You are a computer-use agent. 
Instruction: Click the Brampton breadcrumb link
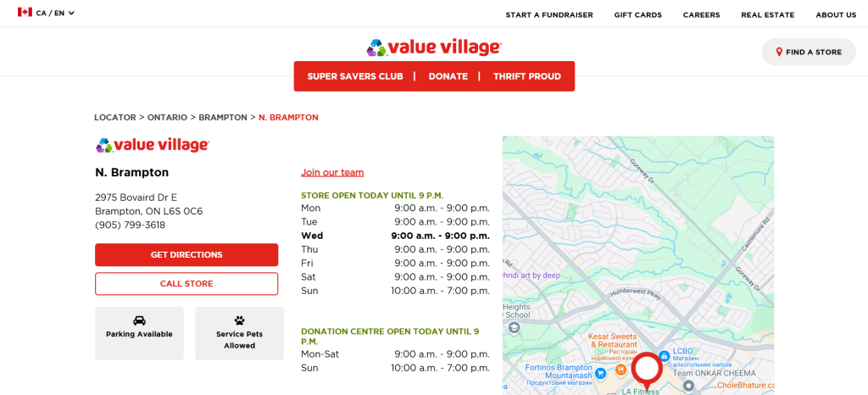point(223,117)
